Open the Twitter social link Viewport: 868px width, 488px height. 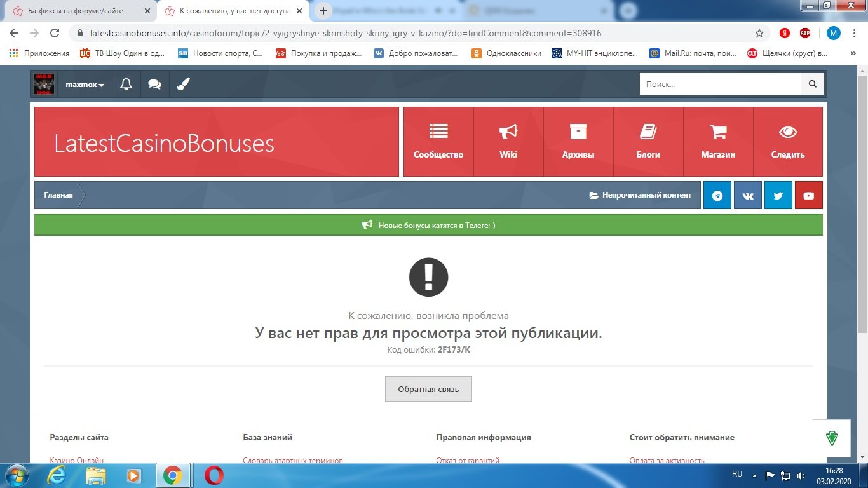click(x=778, y=196)
